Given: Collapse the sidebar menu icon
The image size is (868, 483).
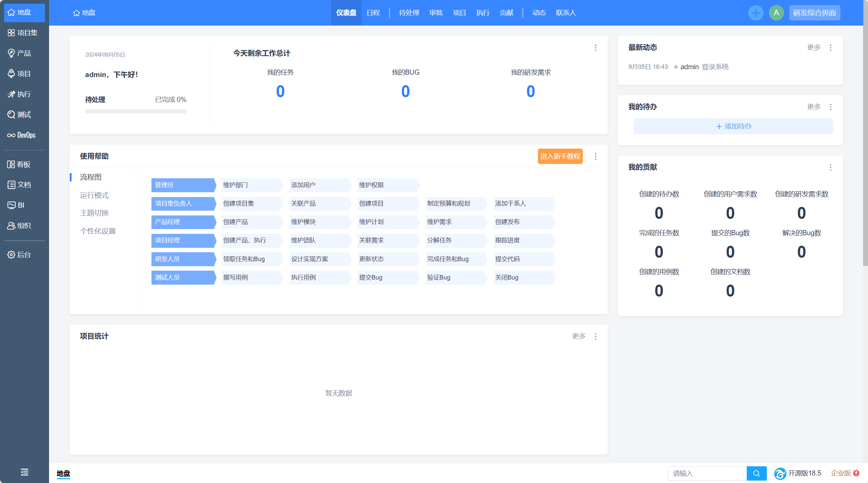Looking at the screenshot, I should click(x=25, y=472).
